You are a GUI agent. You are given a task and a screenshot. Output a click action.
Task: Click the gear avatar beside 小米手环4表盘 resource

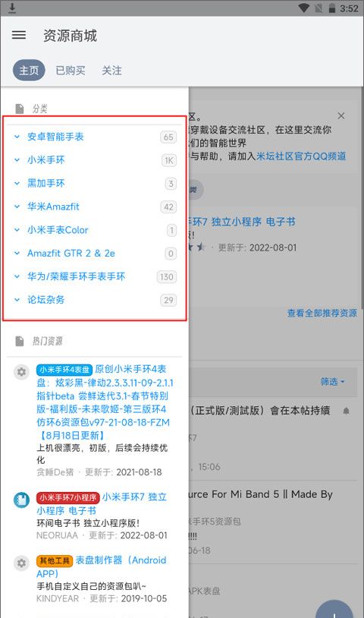pyautogui.click(x=21, y=372)
